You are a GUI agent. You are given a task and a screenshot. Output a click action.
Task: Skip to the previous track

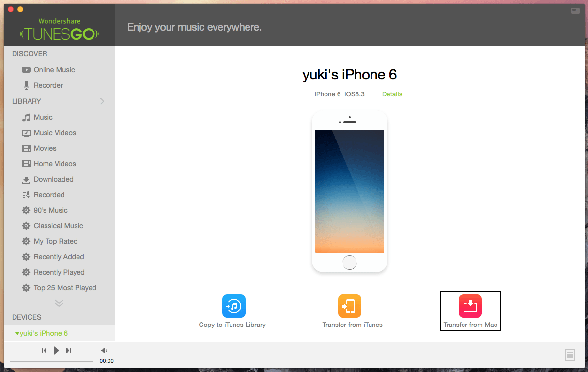pos(44,350)
